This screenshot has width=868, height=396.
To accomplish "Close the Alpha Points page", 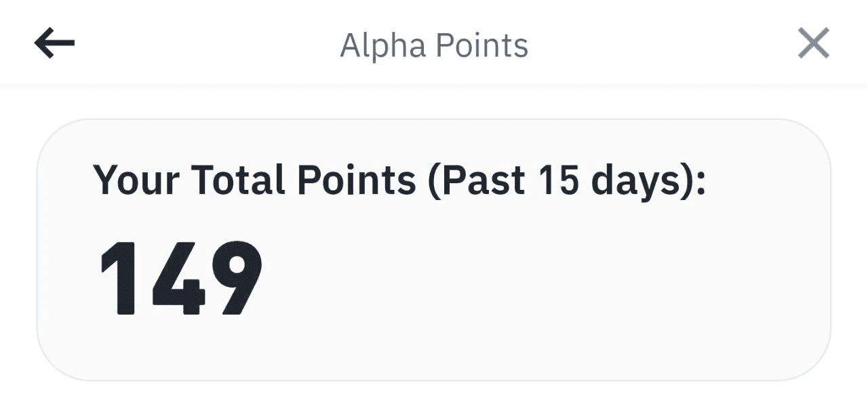I will pyautogui.click(x=814, y=45).
